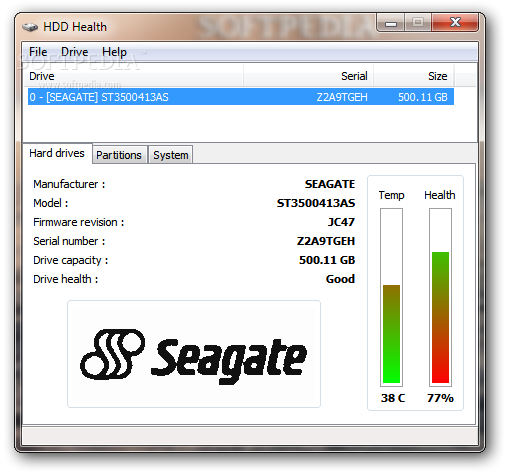Image resolution: width=506 pixels, height=473 pixels.
Task: Click the Drive column header
Action: coord(133,76)
